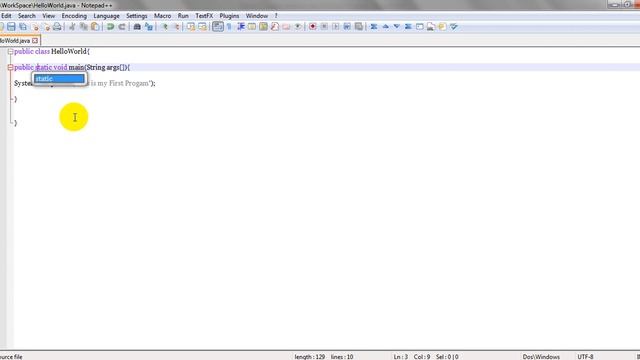Click the Stop Recording macro icon
640x360 pixels.
324,27
